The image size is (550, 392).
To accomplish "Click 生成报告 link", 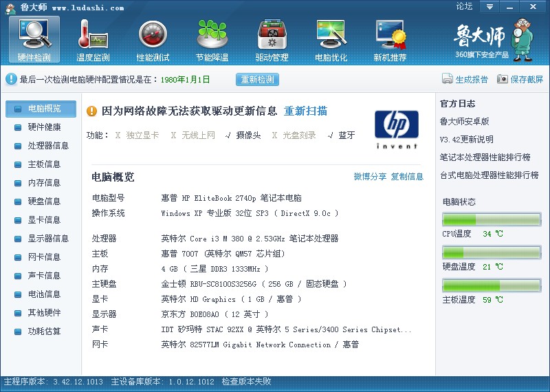I will 472,80.
